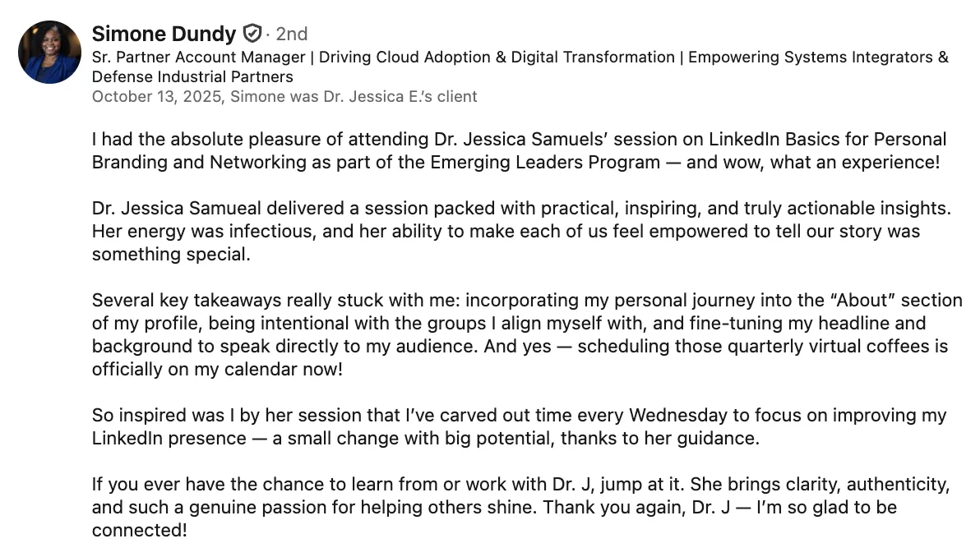This screenshot has height=557, width=980.
Task: Click the October 13, 2025 recommendation date
Action: pos(157,97)
